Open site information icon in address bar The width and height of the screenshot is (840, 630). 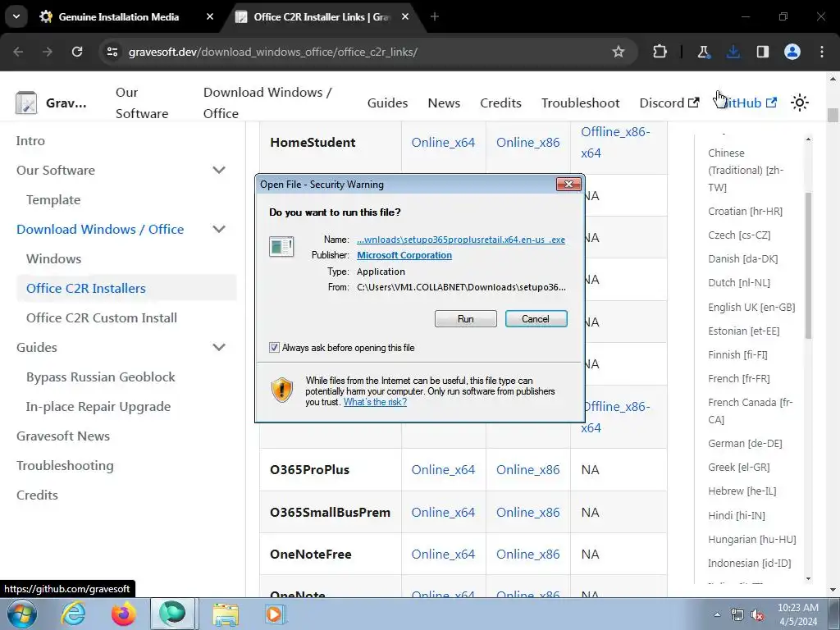coord(112,52)
